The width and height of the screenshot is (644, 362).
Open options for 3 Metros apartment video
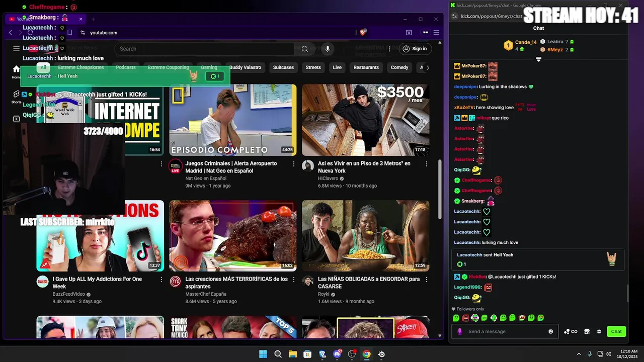click(427, 164)
